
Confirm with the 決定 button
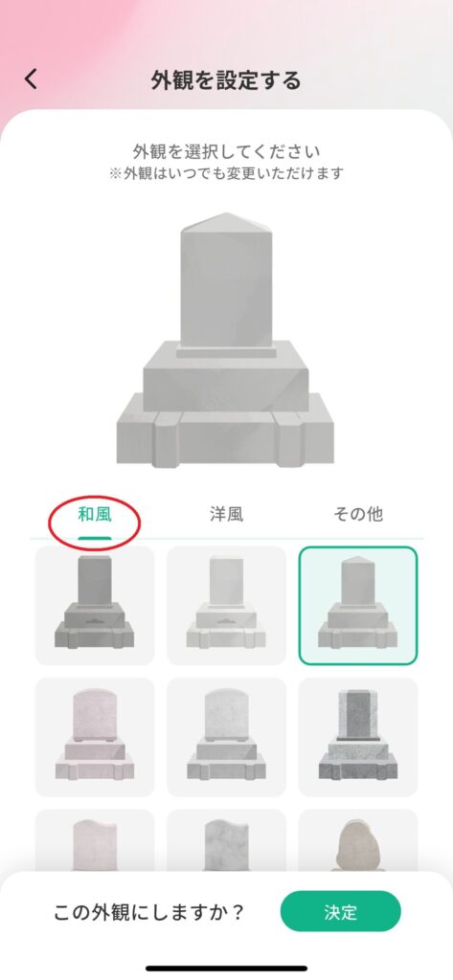[x=340, y=911]
